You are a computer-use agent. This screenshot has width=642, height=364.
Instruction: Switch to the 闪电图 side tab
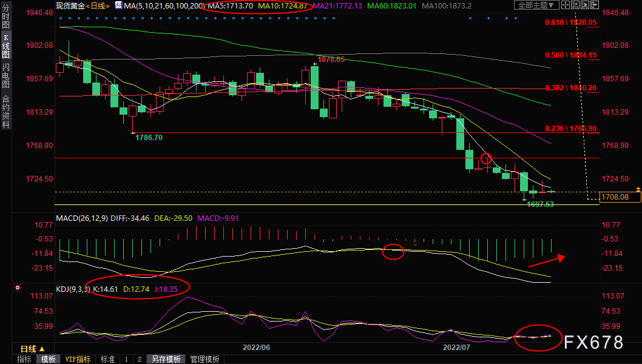(5, 76)
